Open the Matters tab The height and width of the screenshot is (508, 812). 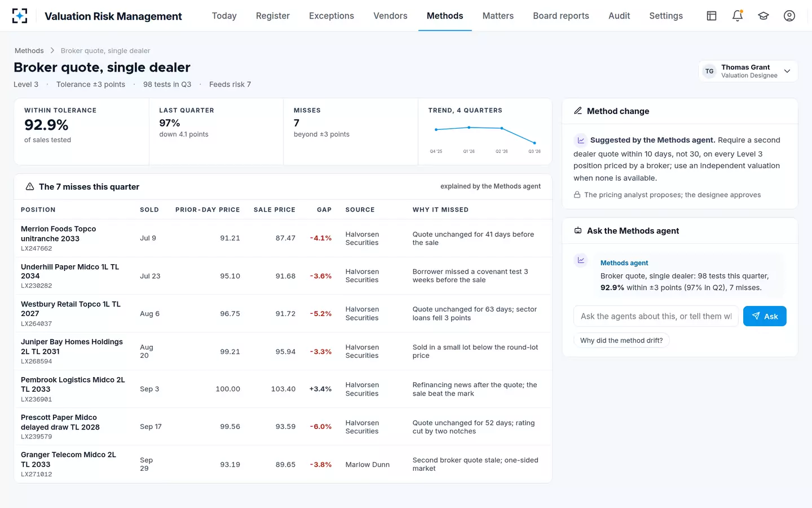(498, 16)
